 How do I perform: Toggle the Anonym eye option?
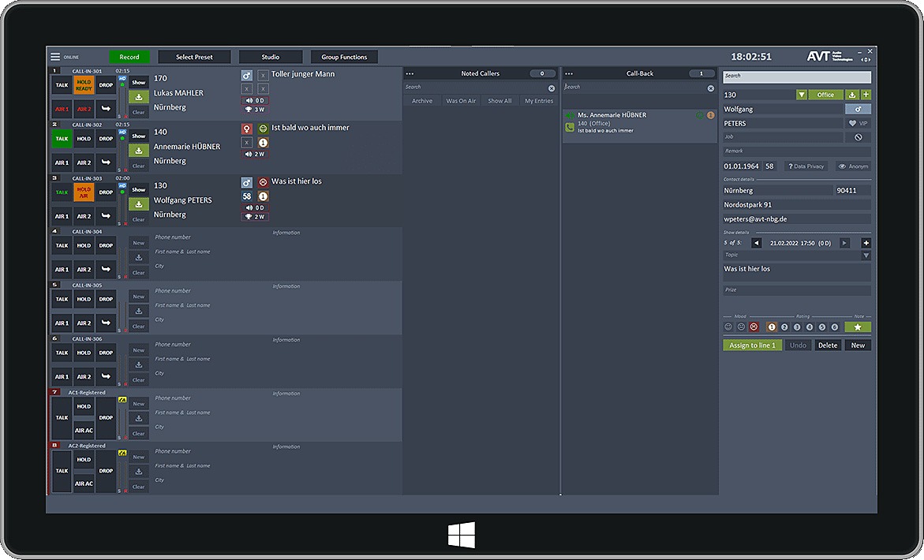click(x=853, y=166)
